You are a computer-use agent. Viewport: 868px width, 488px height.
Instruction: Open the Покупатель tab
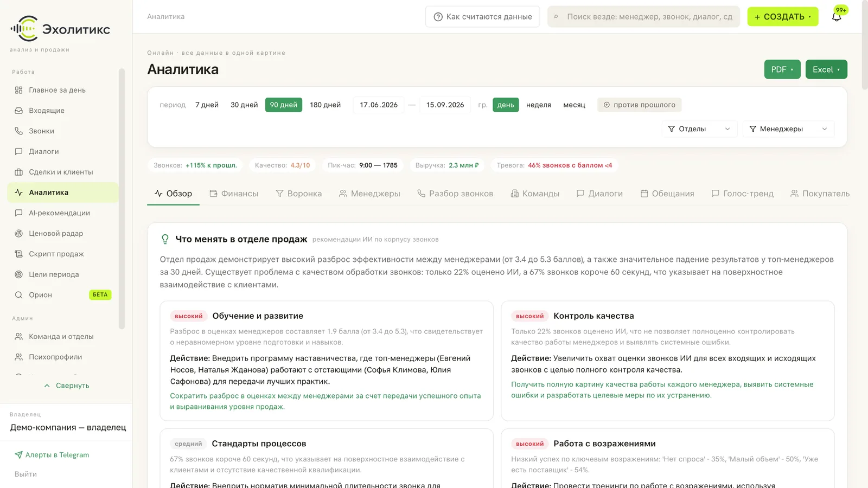820,194
